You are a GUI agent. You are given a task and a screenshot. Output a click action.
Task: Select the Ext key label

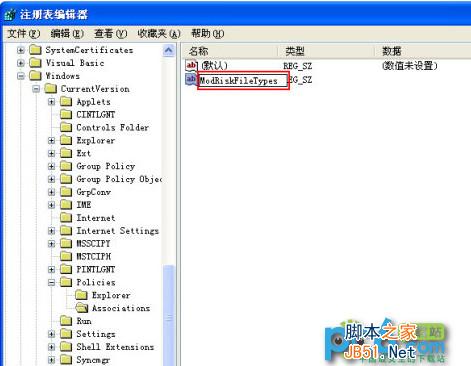[x=84, y=153]
